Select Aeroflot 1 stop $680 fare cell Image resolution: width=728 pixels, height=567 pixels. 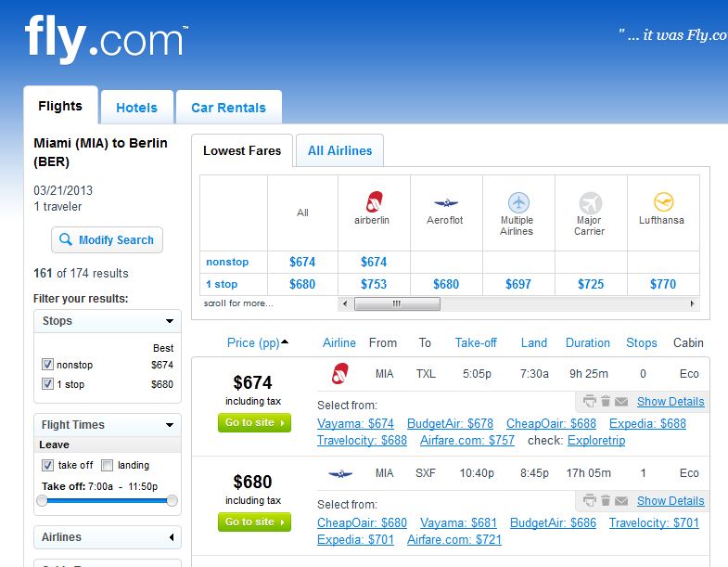pos(446,284)
